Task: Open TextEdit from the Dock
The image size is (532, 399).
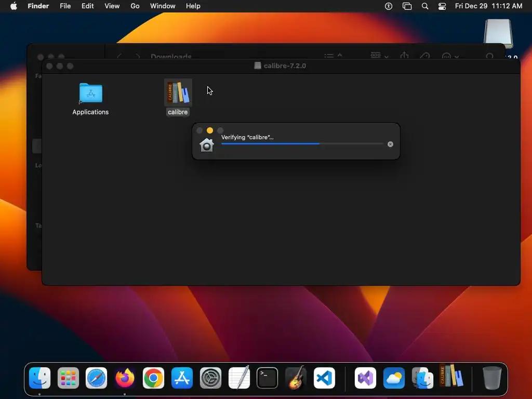Action: click(x=239, y=378)
